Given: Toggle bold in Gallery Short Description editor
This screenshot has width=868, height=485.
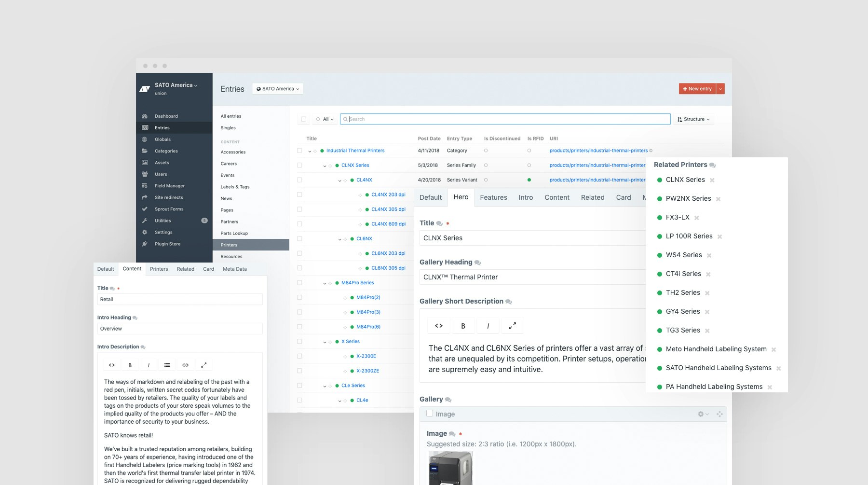Looking at the screenshot, I should 463,326.
